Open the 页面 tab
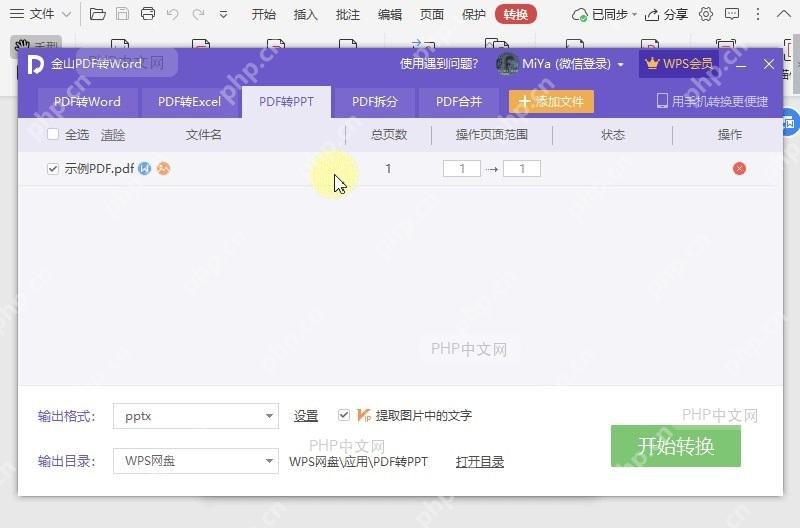Screen dimensions: 800x528 (x=432, y=14)
